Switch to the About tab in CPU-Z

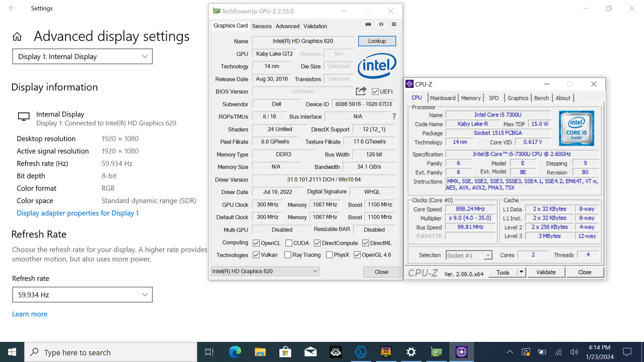tap(563, 98)
